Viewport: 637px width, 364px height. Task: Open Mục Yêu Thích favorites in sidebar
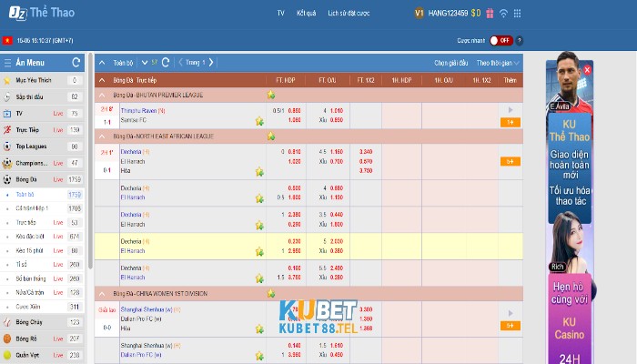(42, 80)
